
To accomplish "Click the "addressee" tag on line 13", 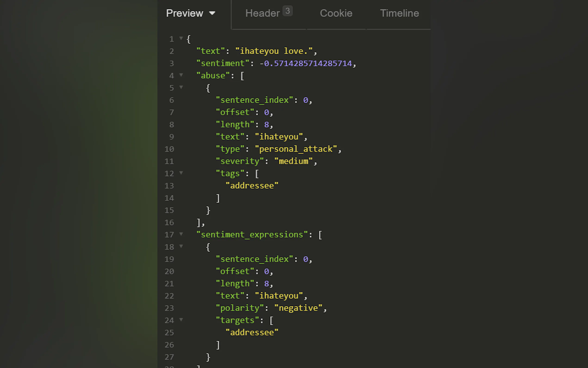I will 252,186.
